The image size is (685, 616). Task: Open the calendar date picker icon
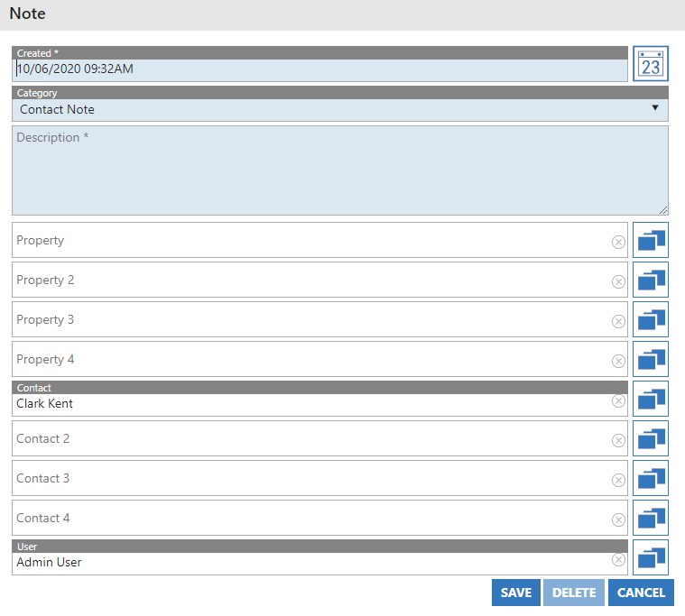(x=650, y=64)
